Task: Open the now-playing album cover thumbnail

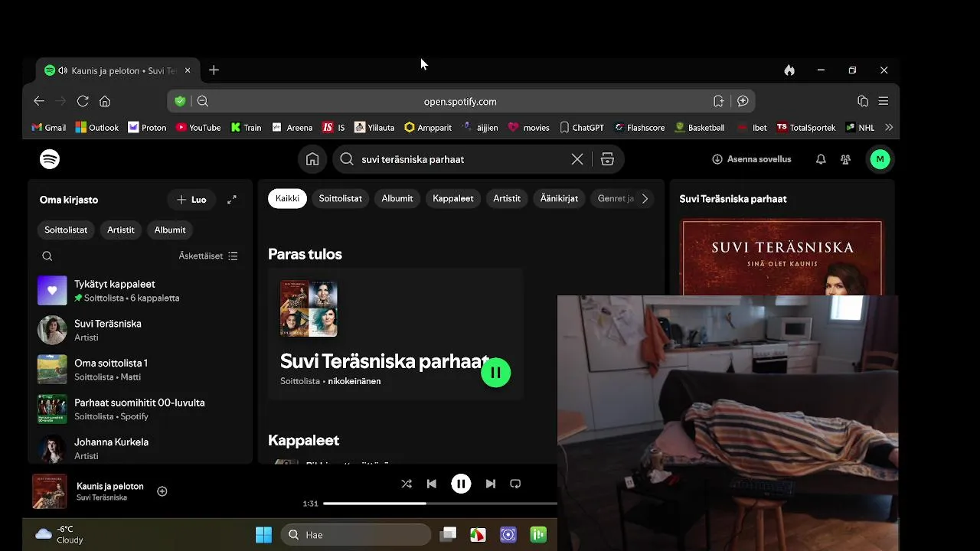Action: pyautogui.click(x=50, y=491)
